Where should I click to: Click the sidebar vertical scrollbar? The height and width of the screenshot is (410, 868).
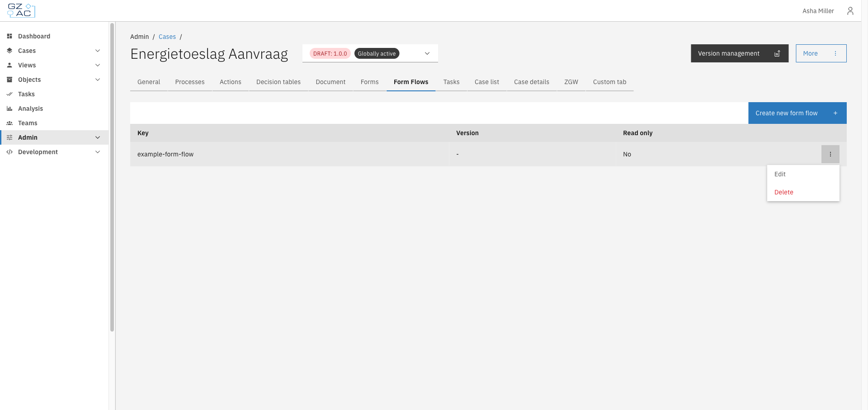(x=112, y=177)
